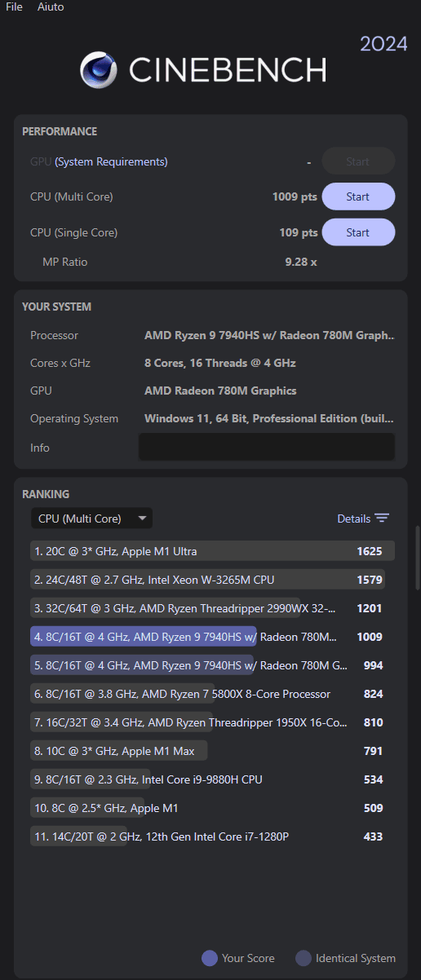This screenshot has height=980, width=421.
Task: Click into the Info text field
Action: [266, 447]
